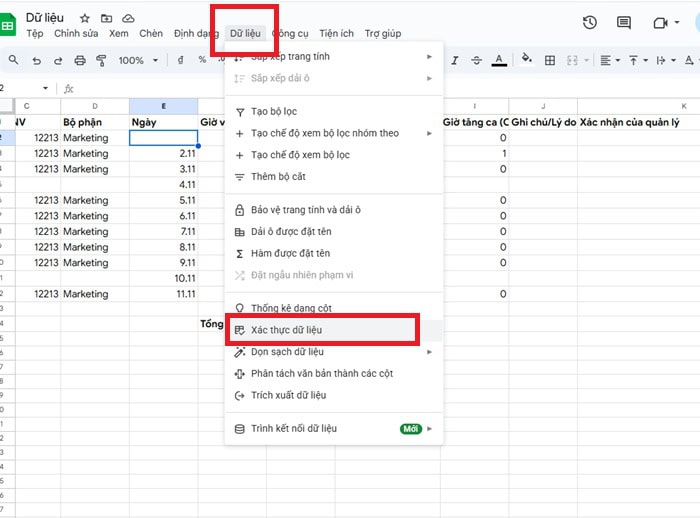This screenshot has width=700, height=518.
Task: Select Bảo vệ trang tính và dải ô
Action: point(334,210)
